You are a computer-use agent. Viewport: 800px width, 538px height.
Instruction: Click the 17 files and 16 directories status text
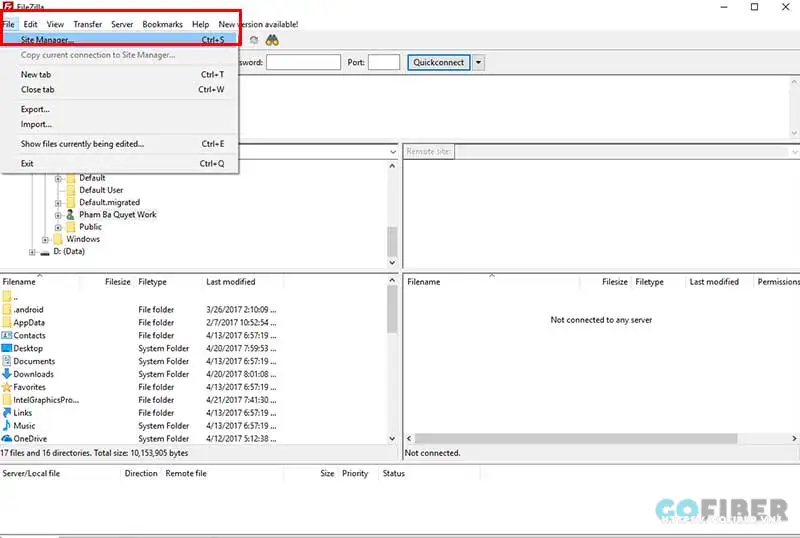(x=94, y=453)
